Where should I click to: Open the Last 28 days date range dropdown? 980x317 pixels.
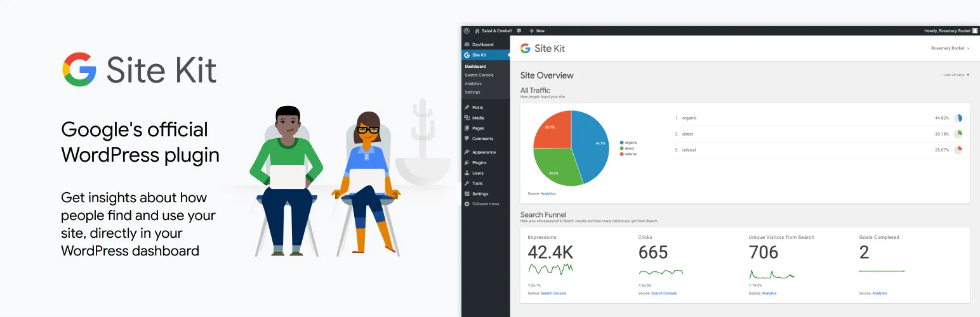pos(957,75)
